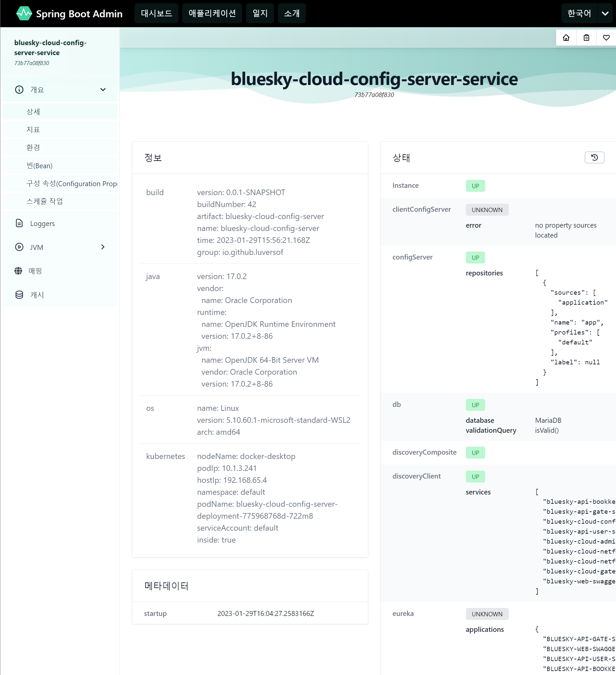
Task: Click the 정보 panel heading
Action: [x=153, y=158]
